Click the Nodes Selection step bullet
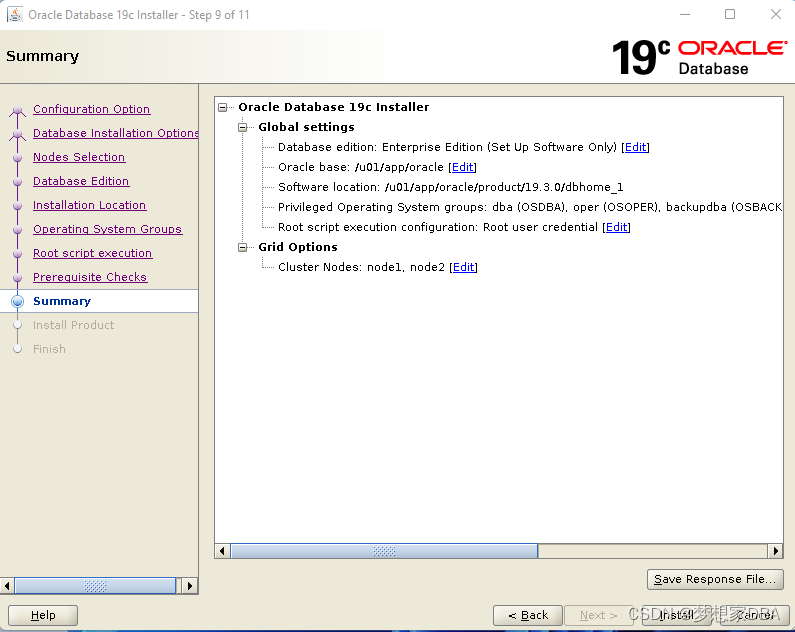Viewport: 795px width, 632px height. pyautogui.click(x=17, y=158)
